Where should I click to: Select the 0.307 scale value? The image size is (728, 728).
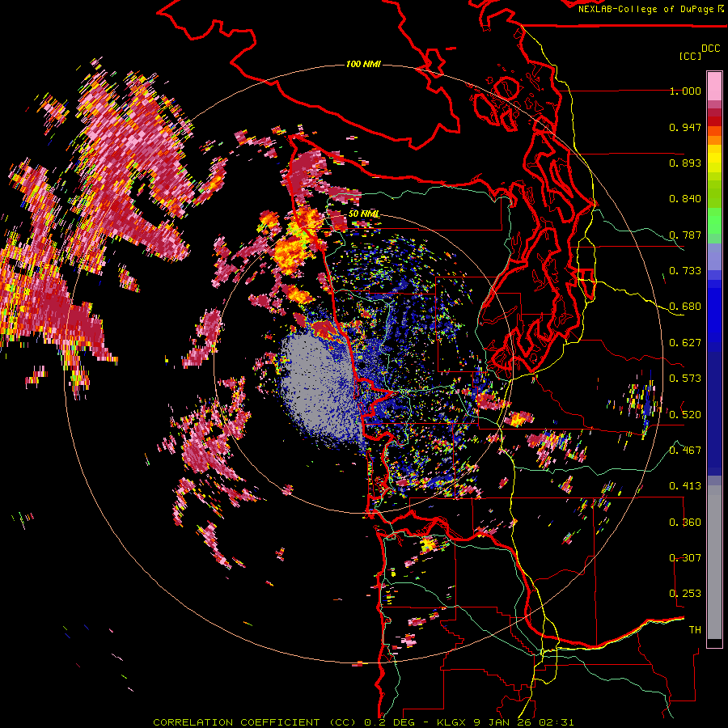(x=685, y=557)
